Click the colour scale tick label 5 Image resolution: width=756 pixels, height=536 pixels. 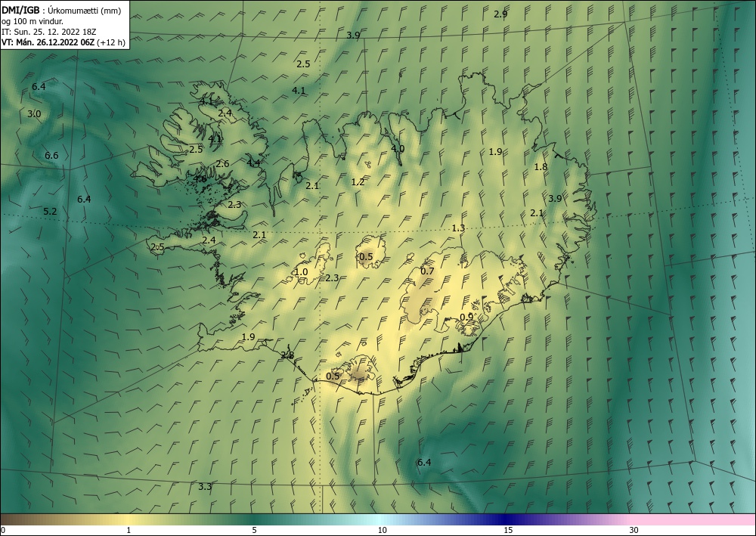click(254, 531)
